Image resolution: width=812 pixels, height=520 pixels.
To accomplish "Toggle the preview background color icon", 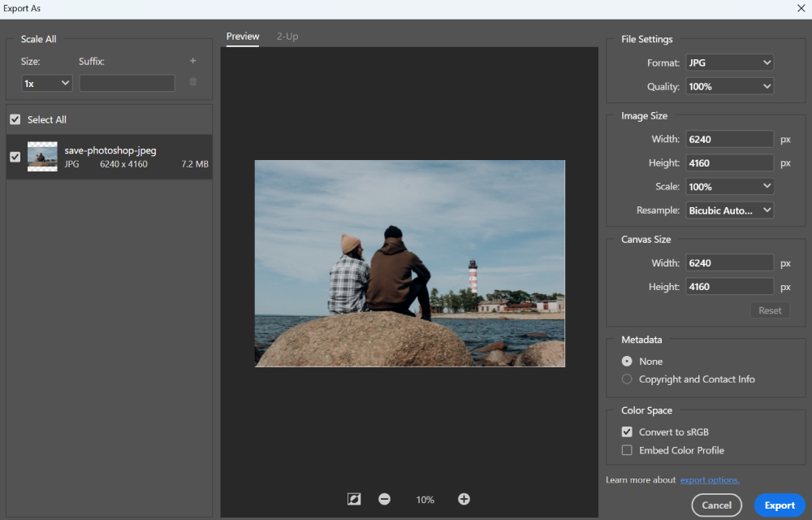I will point(354,500).
